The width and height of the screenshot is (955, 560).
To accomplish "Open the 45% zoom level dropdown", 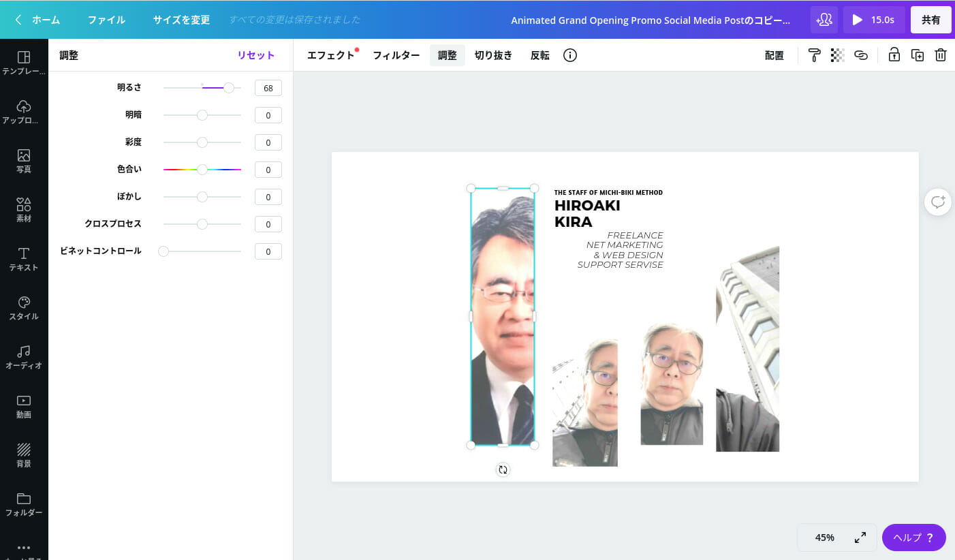I will tap(825, 538).
